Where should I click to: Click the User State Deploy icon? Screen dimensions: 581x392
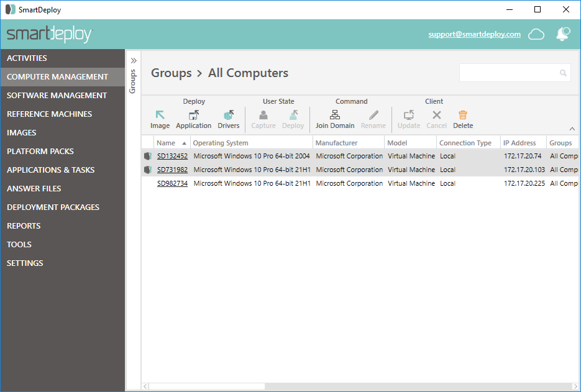point(293,115)
